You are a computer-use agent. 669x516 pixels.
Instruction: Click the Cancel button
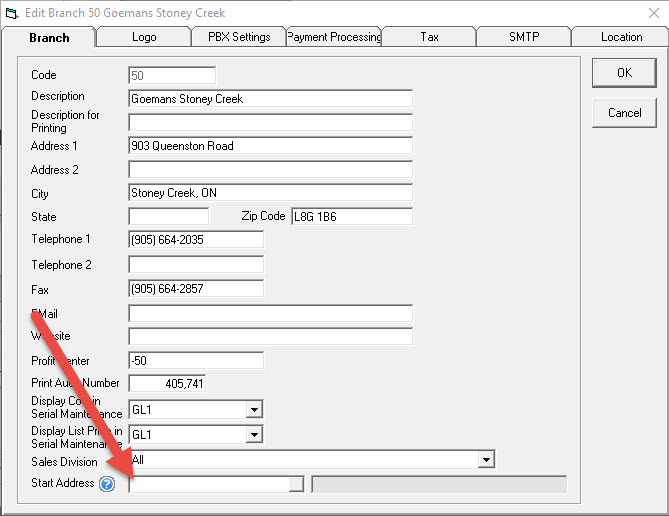624,113
